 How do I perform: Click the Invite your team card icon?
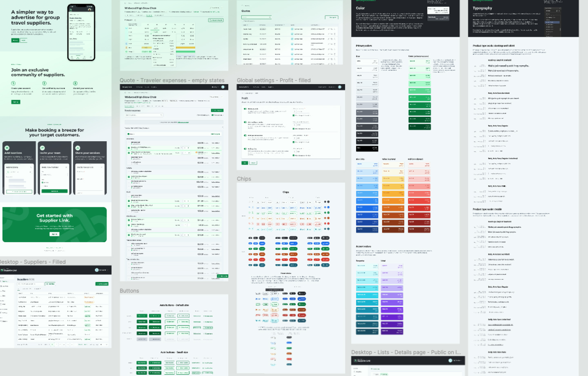click(42, 148)
